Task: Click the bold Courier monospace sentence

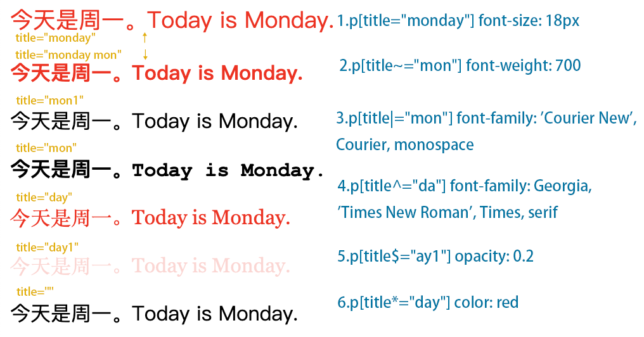Action: [167, 170]
